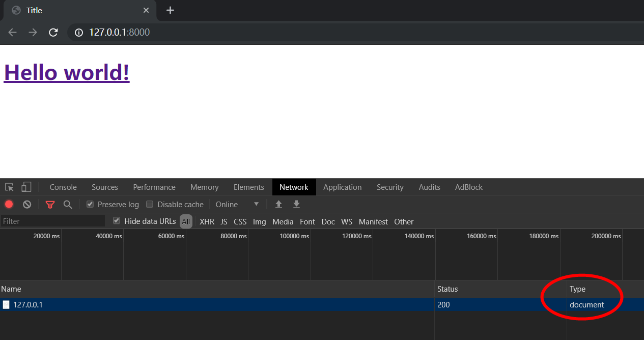Export HAR with the download arrow
The width and height of the screenshot is (644, 340).
click(296, 205)
